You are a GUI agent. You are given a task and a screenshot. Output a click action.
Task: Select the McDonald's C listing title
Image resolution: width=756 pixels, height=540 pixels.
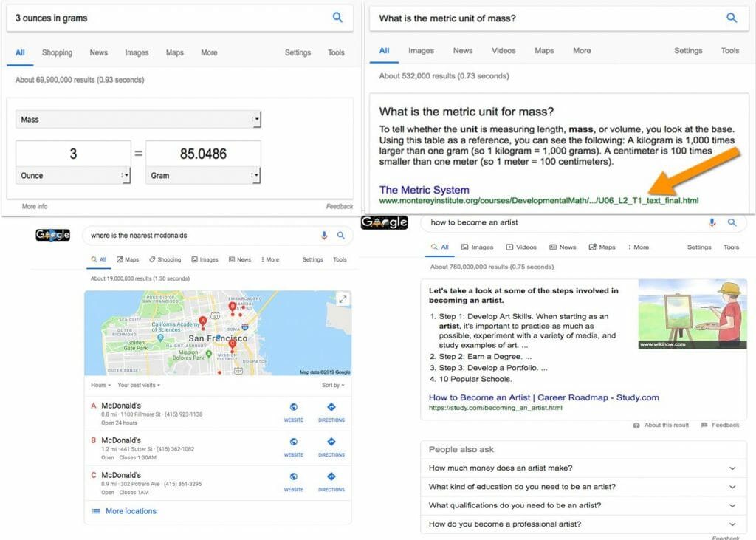121,475
